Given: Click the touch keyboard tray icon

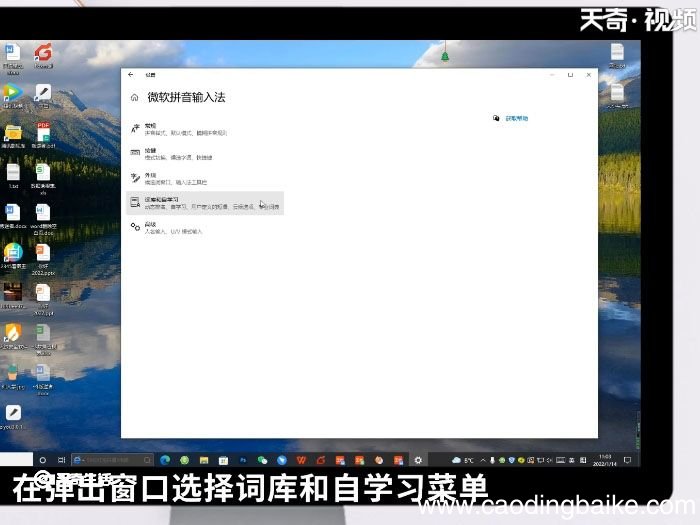Looking at the screenshot, I should pos(560,460).
